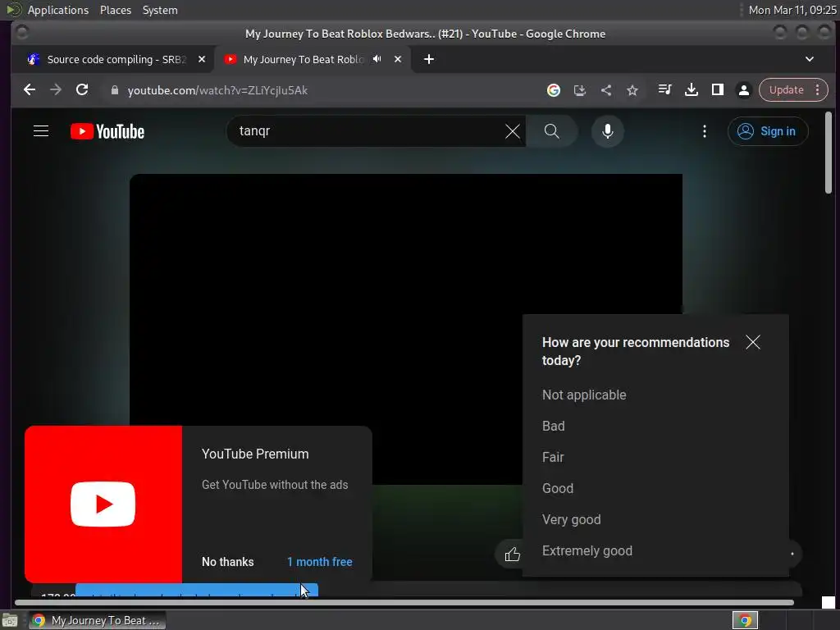The width and height of the screenshot is (840, 630).
Task: Click the address bar URL
Action: click(217, 90)
